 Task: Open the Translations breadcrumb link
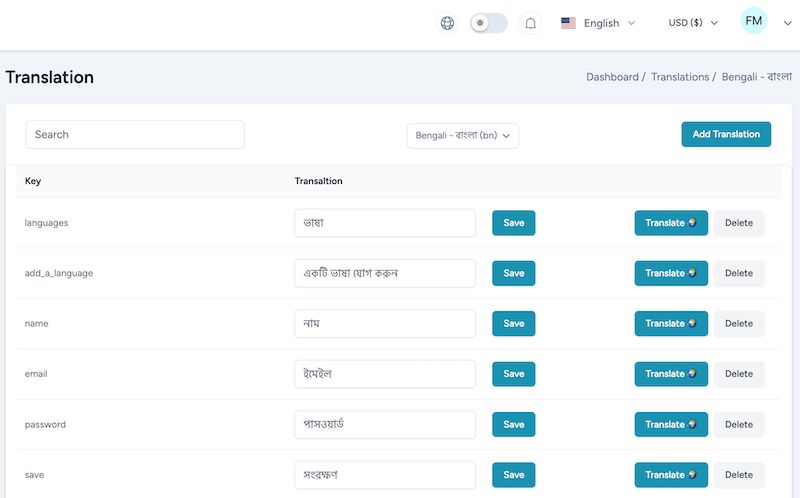[x=680, y=77]
